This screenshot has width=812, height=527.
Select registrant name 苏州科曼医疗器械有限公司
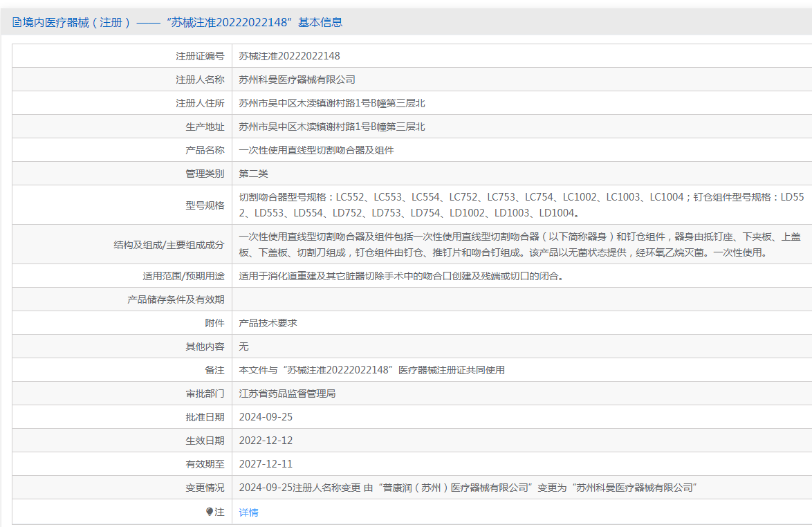point(297,80)
